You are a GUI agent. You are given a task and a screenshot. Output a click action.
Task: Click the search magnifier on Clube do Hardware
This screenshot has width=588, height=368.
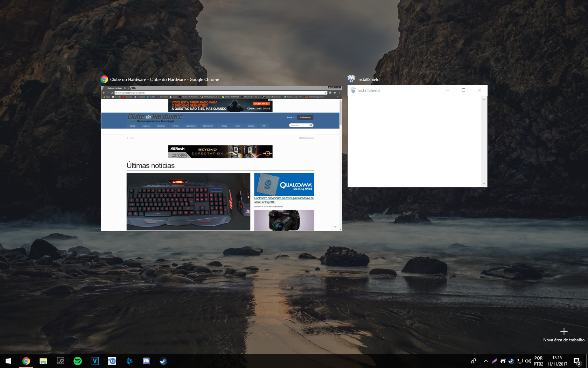[x=310, y=125]
